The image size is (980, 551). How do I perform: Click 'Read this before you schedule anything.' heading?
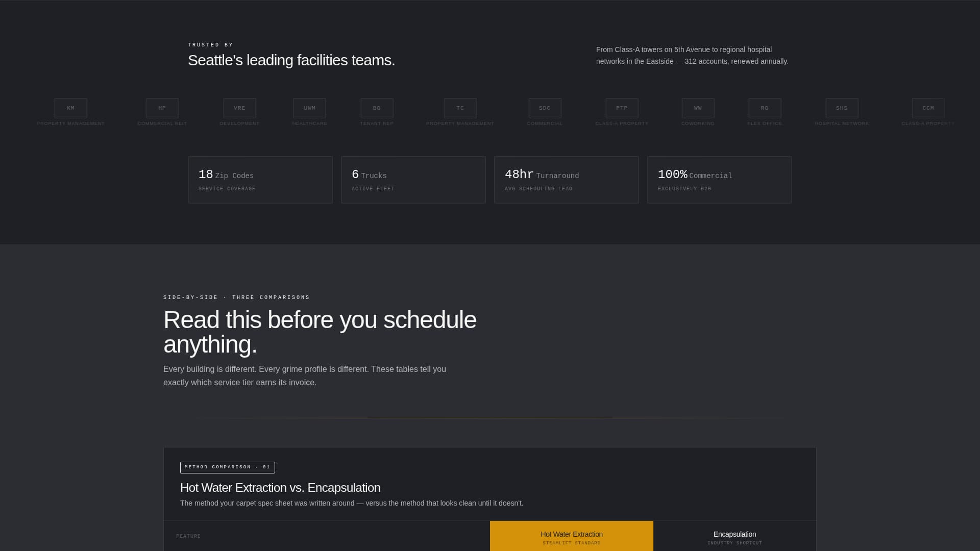[x=320, y=332]
